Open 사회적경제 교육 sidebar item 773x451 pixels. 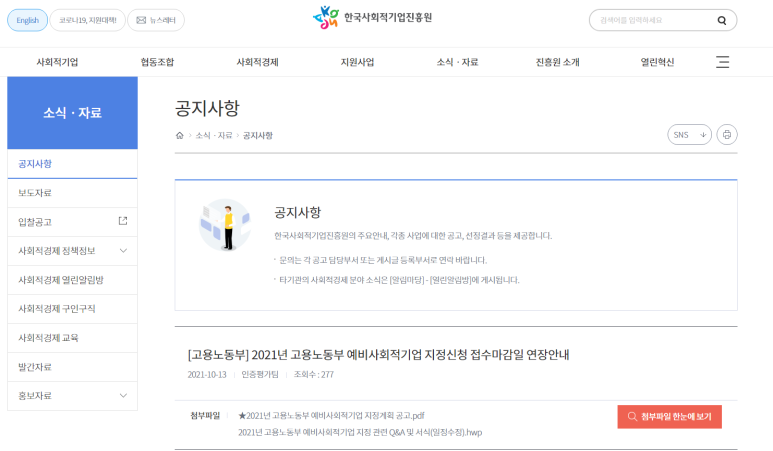click(72, 338)
